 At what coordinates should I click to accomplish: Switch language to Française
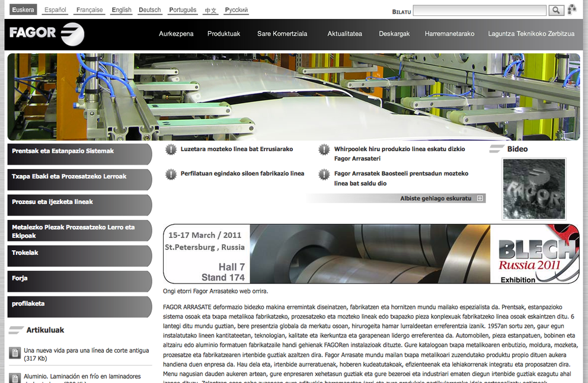90,9
